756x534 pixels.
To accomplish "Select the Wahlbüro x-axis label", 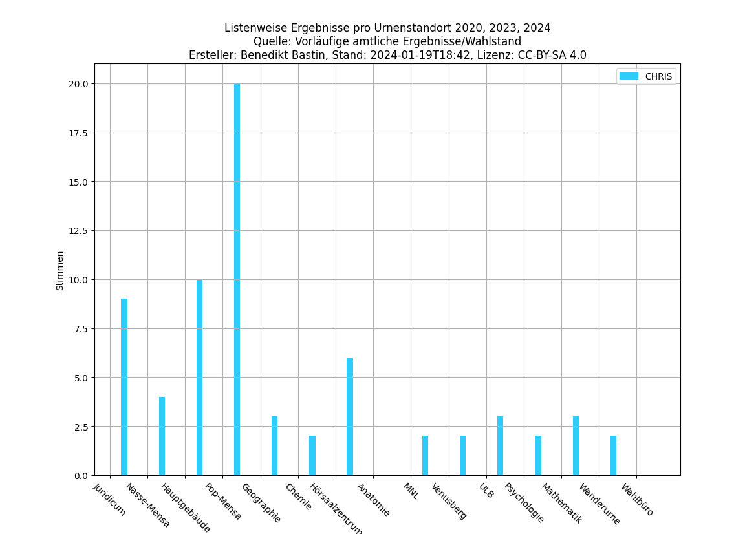I will [x=638, y=500].
